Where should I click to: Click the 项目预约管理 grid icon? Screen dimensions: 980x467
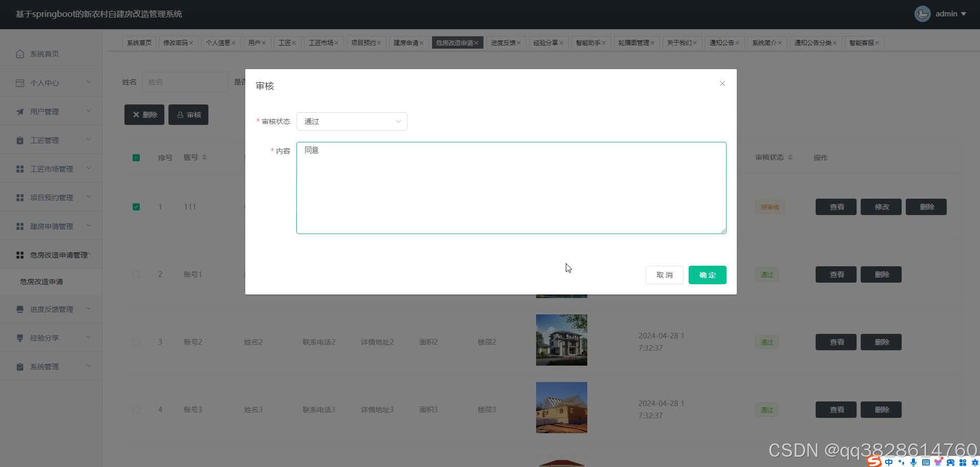[x=20, y=198]
